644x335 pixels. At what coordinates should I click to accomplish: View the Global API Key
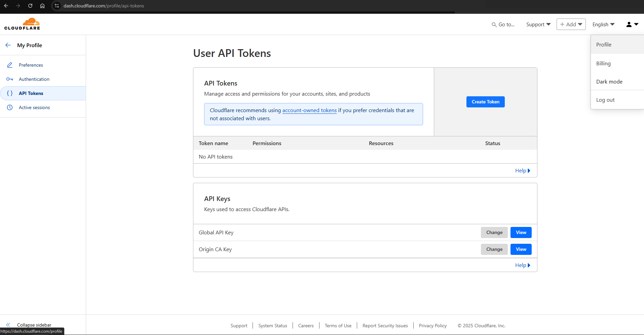point(521,232)
